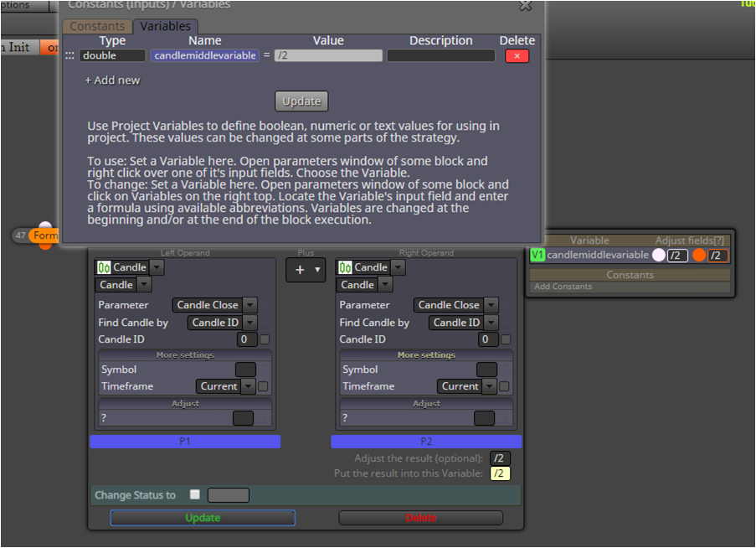Close the Constants/Variables dialog
The width and height of the screenshot is (756, 548).
coord(526,6)
